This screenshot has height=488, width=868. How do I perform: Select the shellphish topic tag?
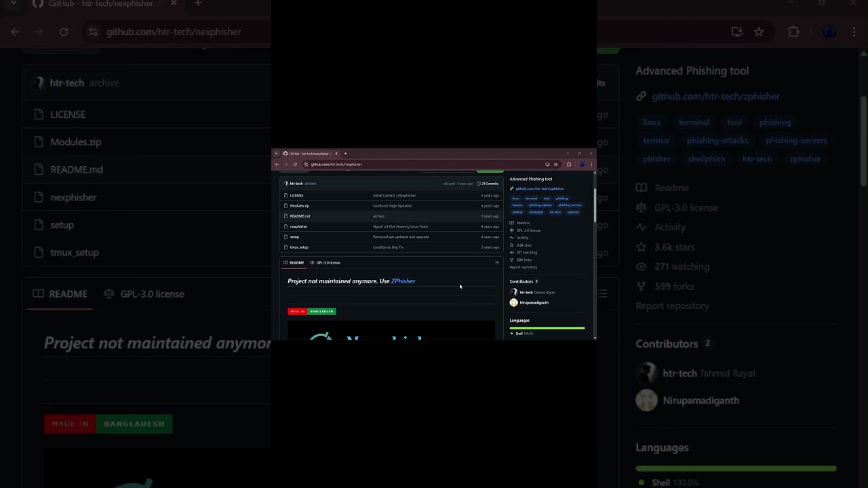536,212
